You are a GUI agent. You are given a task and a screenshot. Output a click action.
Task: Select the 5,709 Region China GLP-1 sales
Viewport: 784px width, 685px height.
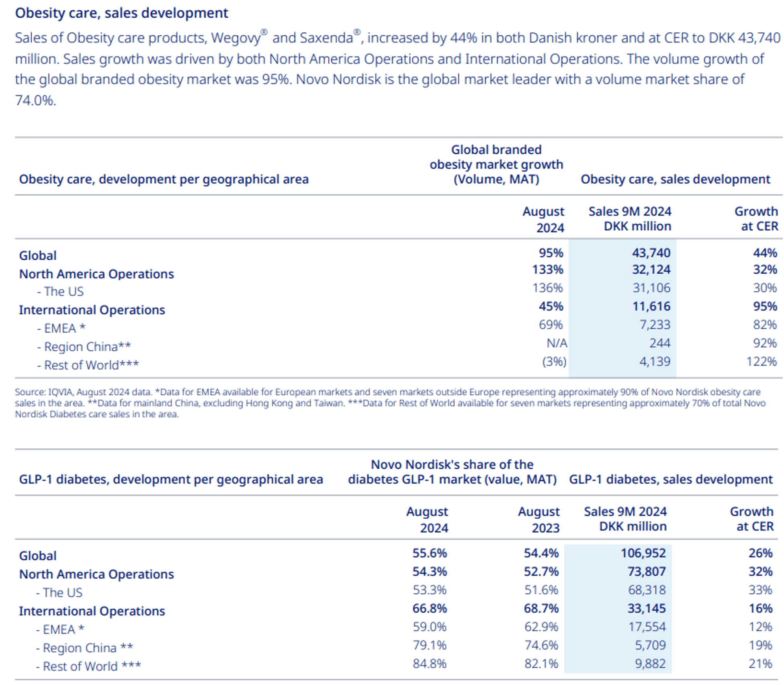tap(650, 645)
